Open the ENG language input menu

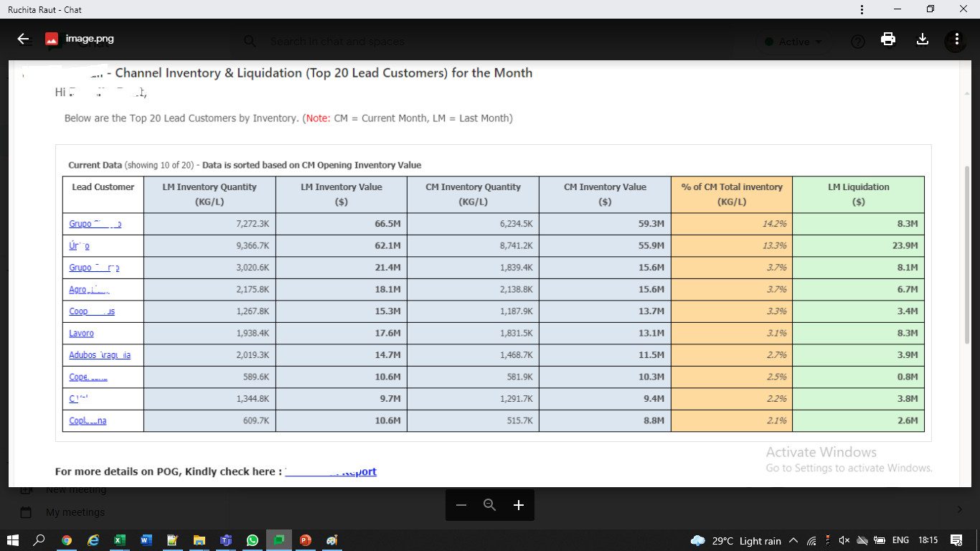click(900, 540)
